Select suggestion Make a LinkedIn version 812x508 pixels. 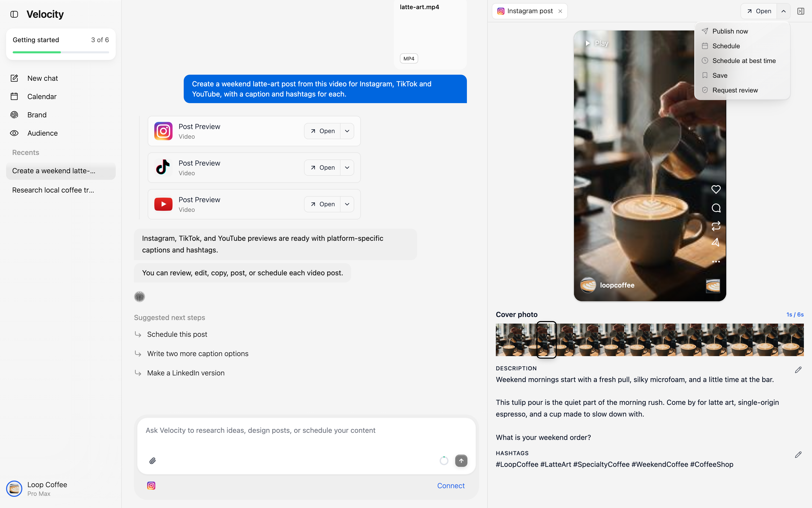pyautogui.click(x=185, y=373)
